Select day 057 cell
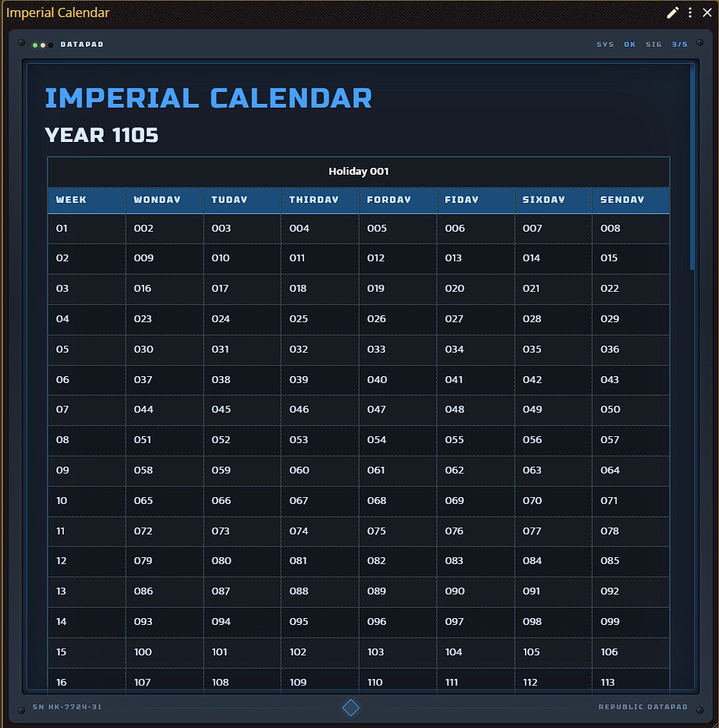This screenshot has height=728, width=719. coord(631,440)
